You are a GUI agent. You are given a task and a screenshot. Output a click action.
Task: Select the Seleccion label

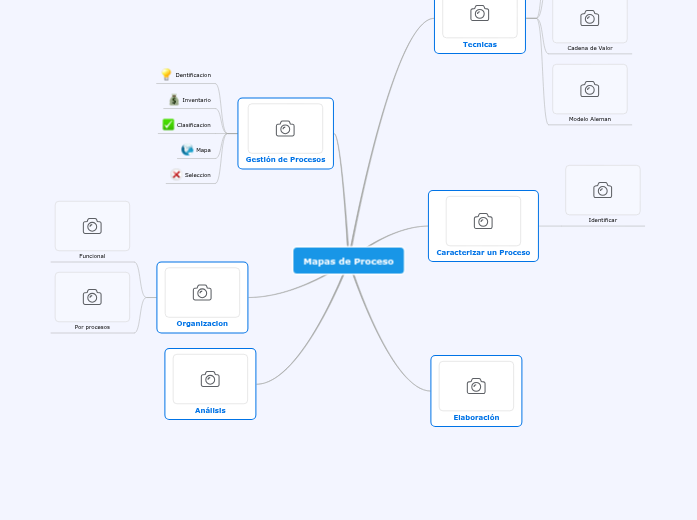pyautogui.click(x=198, y=175)
